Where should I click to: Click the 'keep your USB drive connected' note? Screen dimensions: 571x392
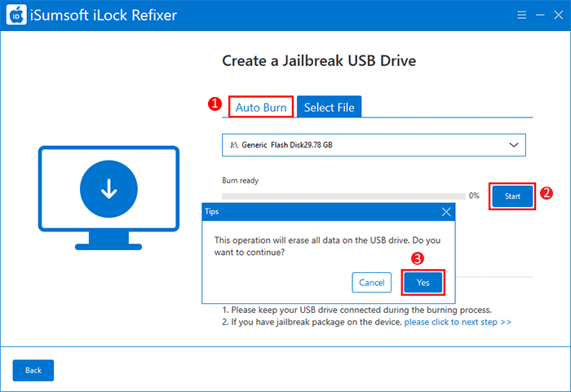[357, 311]
